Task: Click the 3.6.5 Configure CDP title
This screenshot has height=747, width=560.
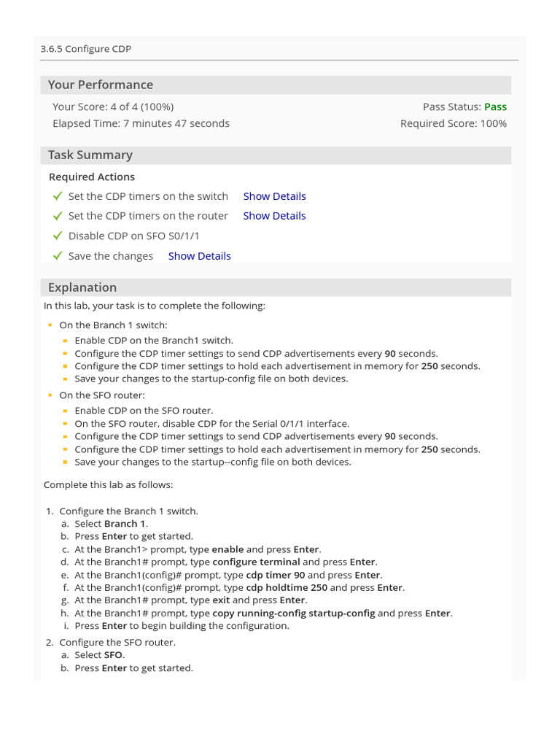Action: point(86,49)
